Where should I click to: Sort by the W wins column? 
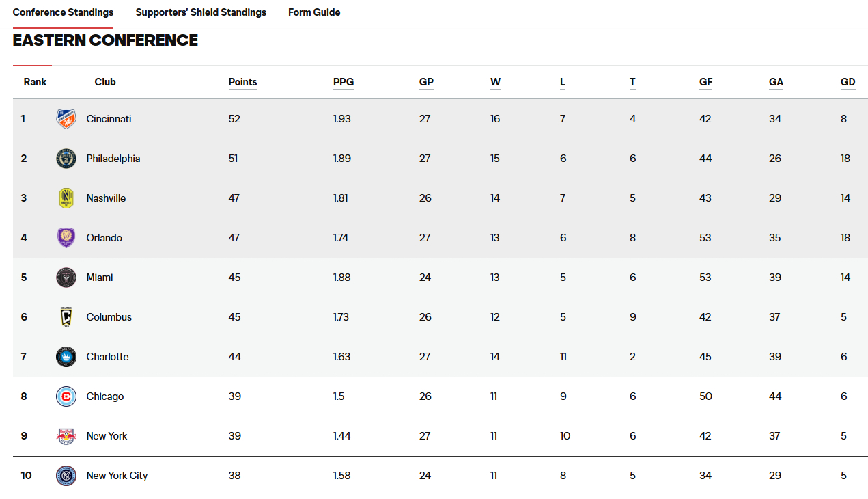(x=495, y=82)
